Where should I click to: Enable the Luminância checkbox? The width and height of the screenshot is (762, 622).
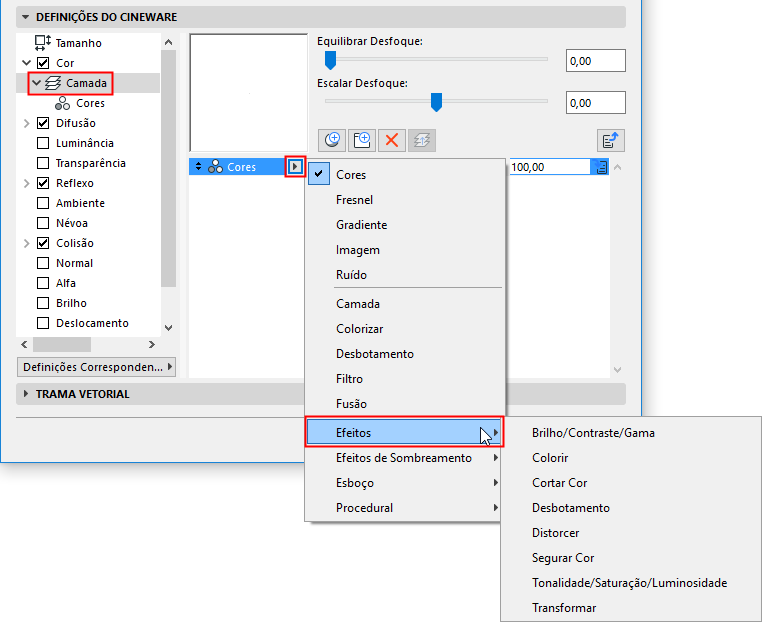tap(43, 143)
